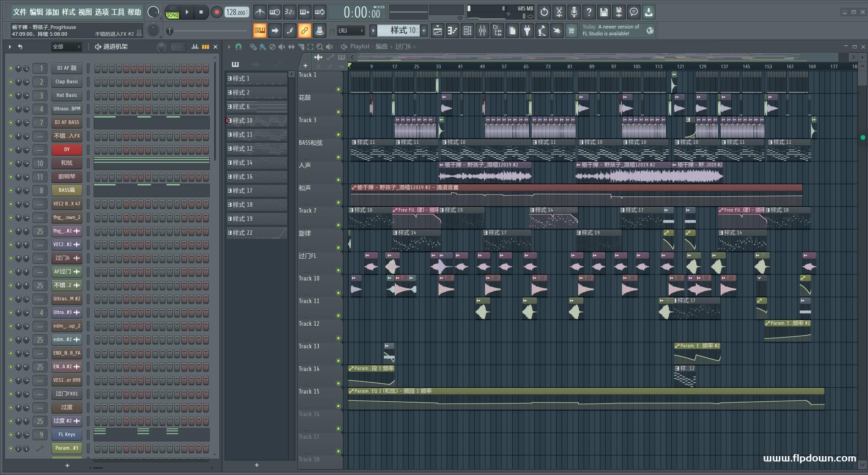Viewport: 868px width, 475px height.
Task: Open the playlist view icon
Action: click(x=438, y=31)
